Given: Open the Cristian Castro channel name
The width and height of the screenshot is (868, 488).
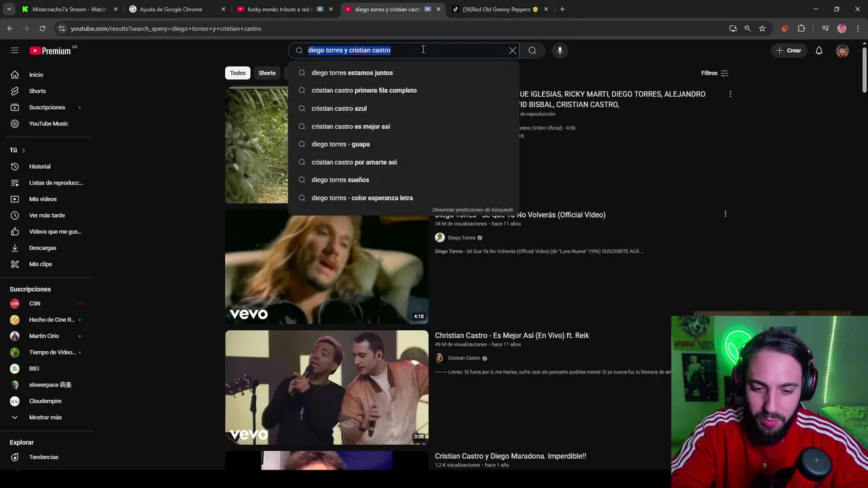Looking at the screenshot, I should pyautogui.click(x=464, y=358).
